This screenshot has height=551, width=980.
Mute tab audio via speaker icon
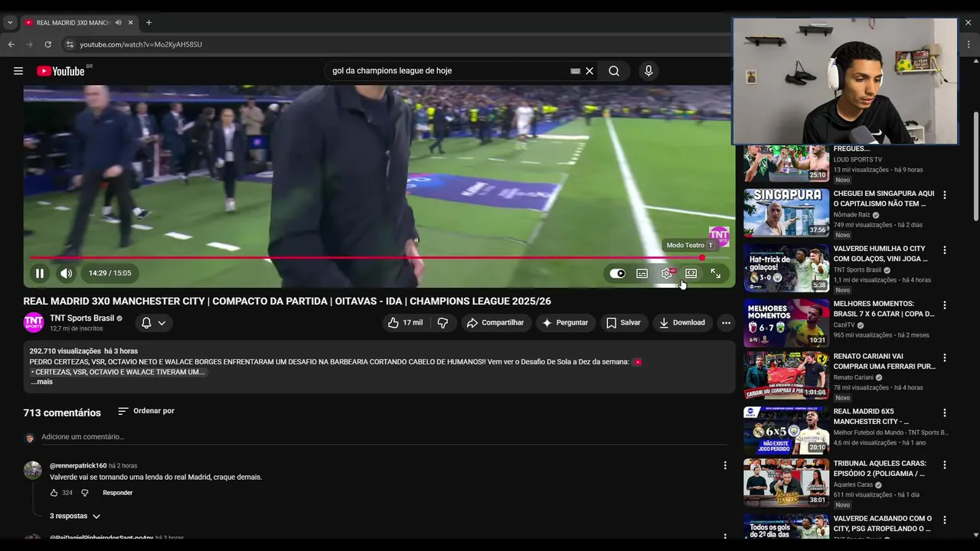tap(118, 23)
